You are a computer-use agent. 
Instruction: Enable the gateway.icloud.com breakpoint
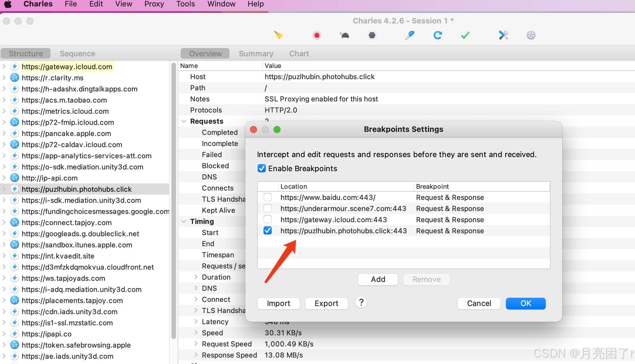(x=268, y=220)
